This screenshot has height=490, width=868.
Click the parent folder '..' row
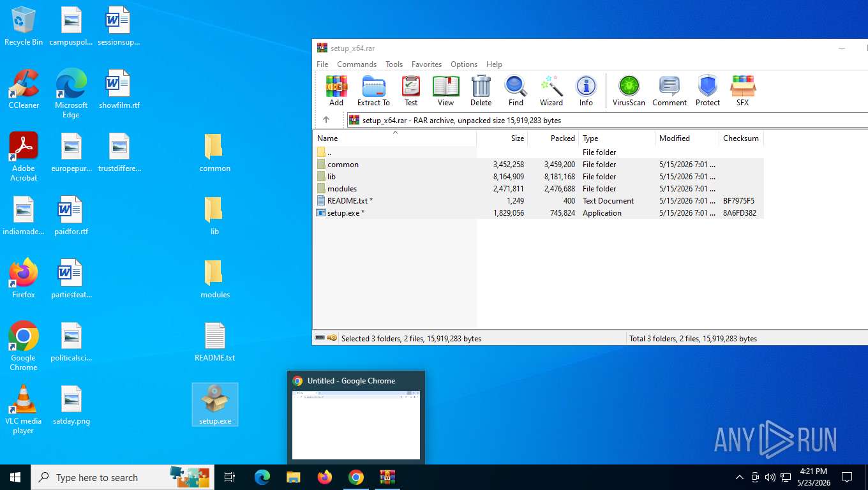pos(539,152)
